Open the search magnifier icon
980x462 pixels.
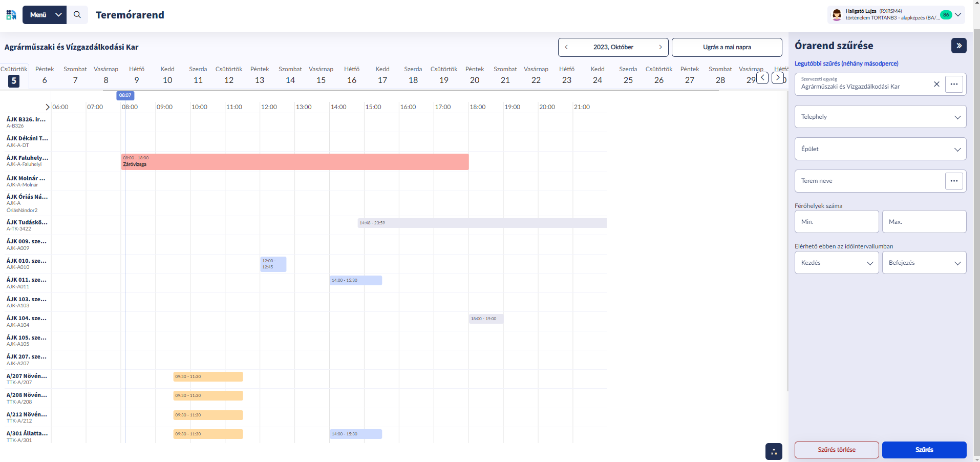pyautogui.click(x=77, y=15)
